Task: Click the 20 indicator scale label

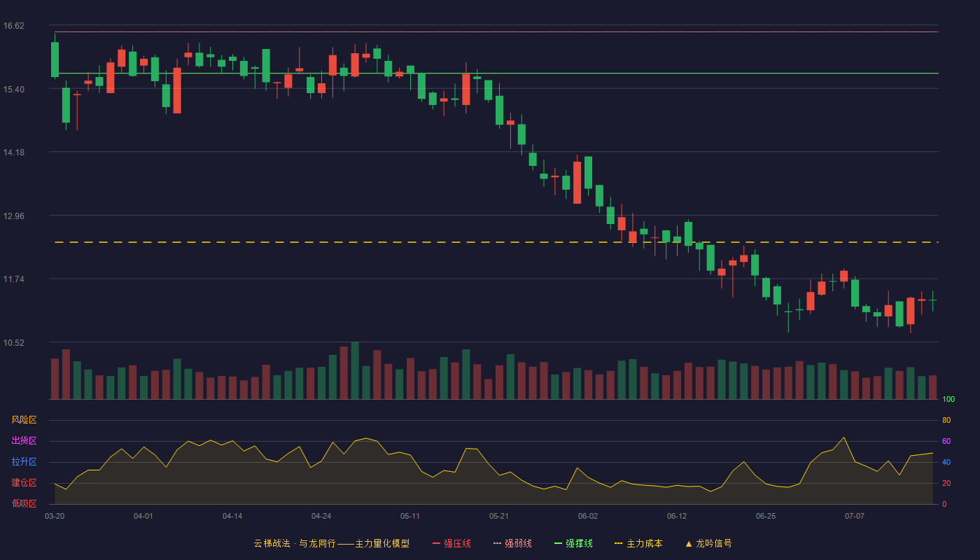Action: pos(946,483)
